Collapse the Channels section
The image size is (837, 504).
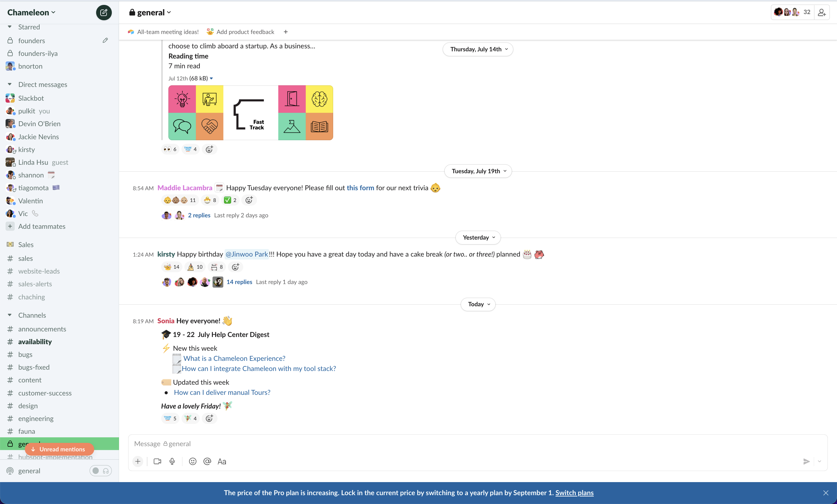click(9, 315)
